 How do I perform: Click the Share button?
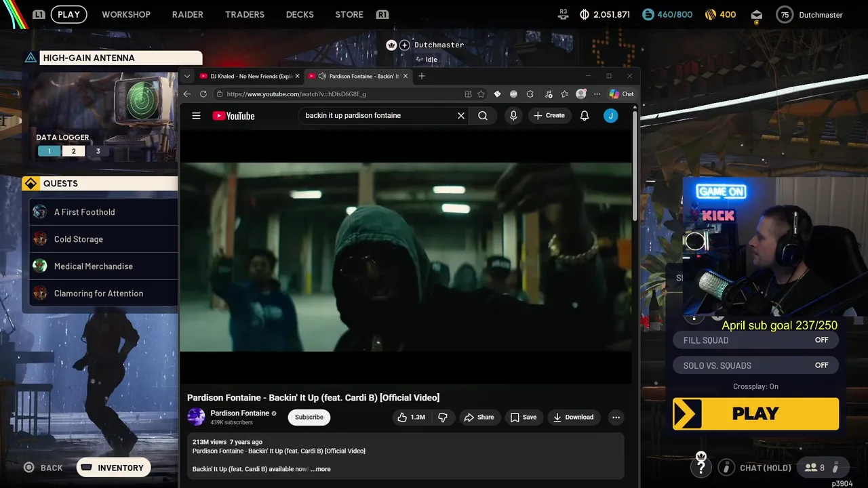pos(479,418)
